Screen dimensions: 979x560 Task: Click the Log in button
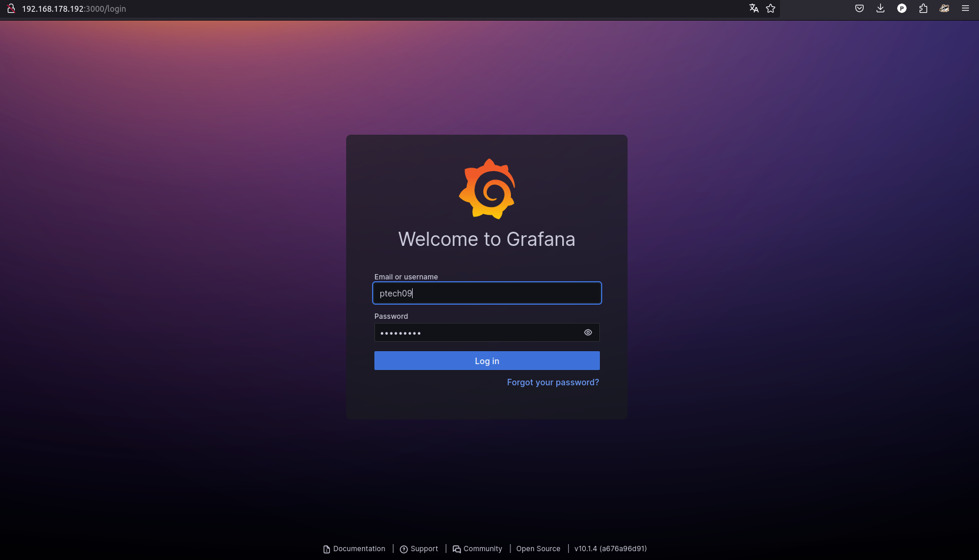[x=487, y=361]
